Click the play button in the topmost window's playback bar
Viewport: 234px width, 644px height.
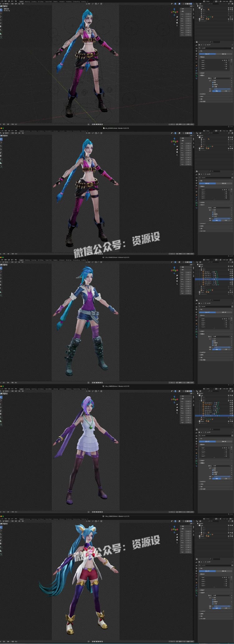coord(98,124)
